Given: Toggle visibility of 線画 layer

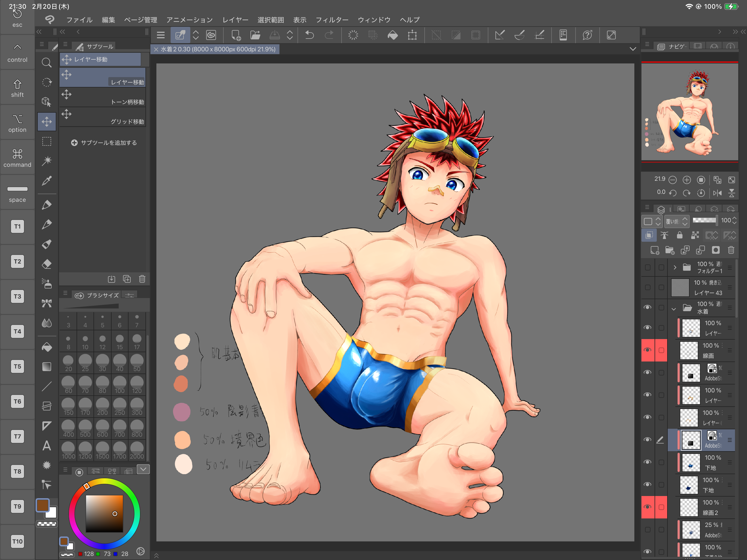Looking at the screenshot, I should click(647, 350).
